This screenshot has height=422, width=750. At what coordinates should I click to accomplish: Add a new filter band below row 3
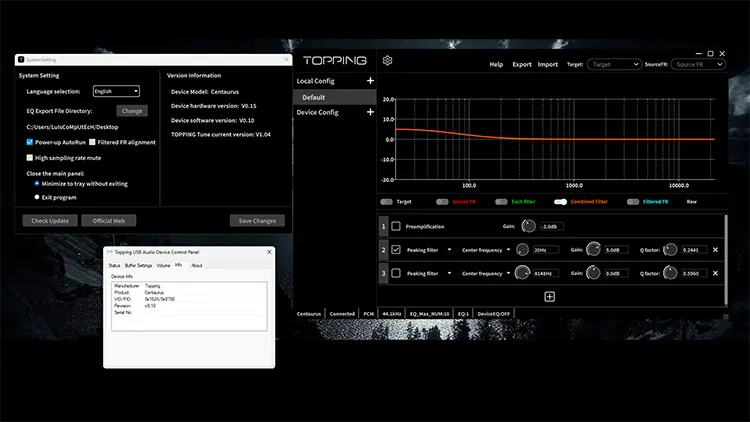tap(549, 296)
